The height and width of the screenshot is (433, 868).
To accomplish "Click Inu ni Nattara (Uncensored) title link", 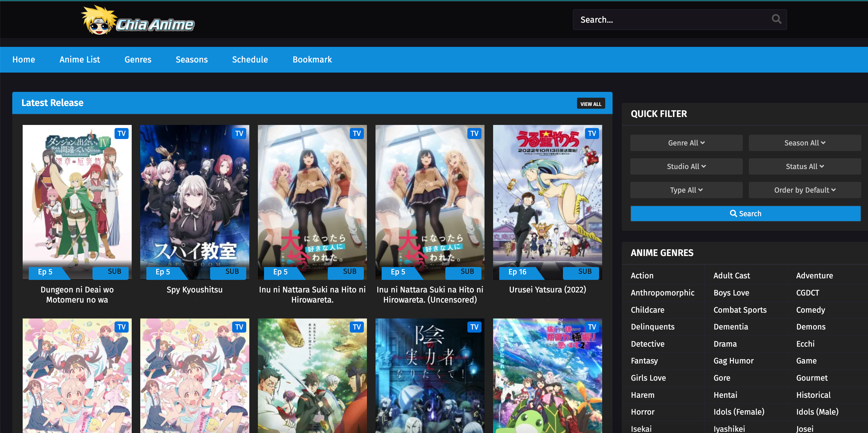I will pos(430,295).
